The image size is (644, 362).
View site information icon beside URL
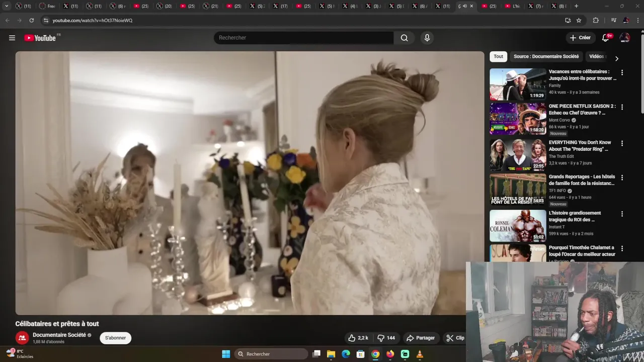[46, 20]
